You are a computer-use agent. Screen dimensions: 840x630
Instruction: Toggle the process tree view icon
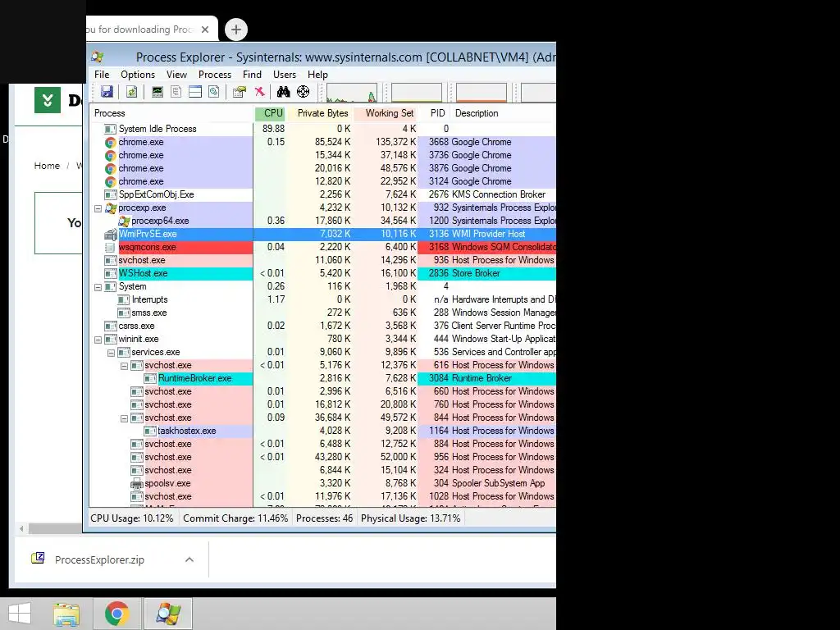(176, 92)
